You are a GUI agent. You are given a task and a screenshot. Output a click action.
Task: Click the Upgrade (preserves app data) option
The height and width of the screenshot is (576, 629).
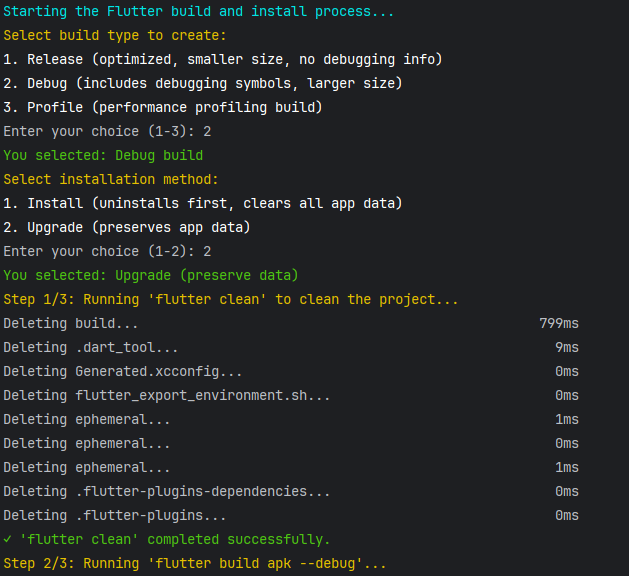point(127,227)
